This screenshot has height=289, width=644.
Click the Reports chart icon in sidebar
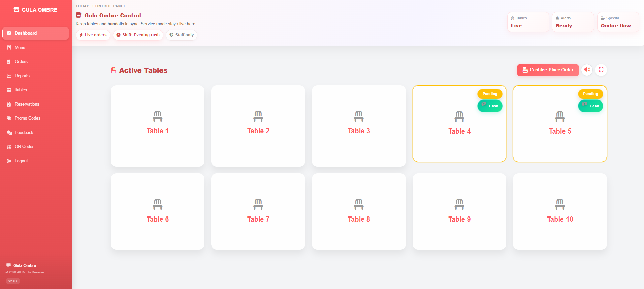9,76
